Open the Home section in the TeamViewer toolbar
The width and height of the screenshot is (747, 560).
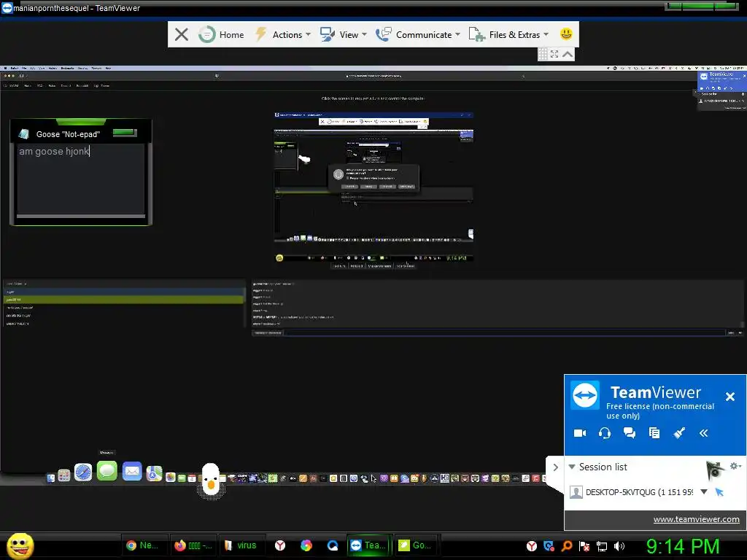(221, 34)
